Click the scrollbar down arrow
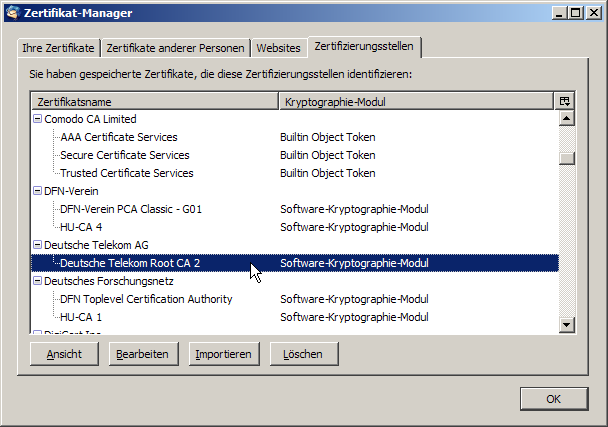 (566, 323)
